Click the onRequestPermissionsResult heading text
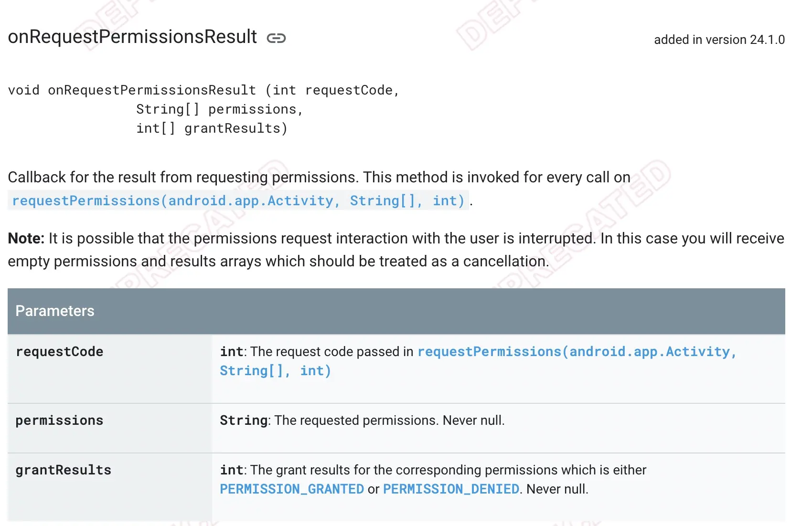 pos(132,37)
